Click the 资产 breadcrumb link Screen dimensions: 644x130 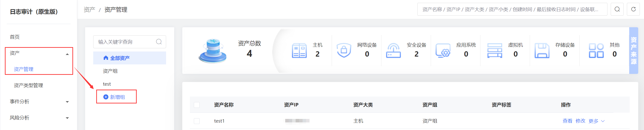(89, 9)
